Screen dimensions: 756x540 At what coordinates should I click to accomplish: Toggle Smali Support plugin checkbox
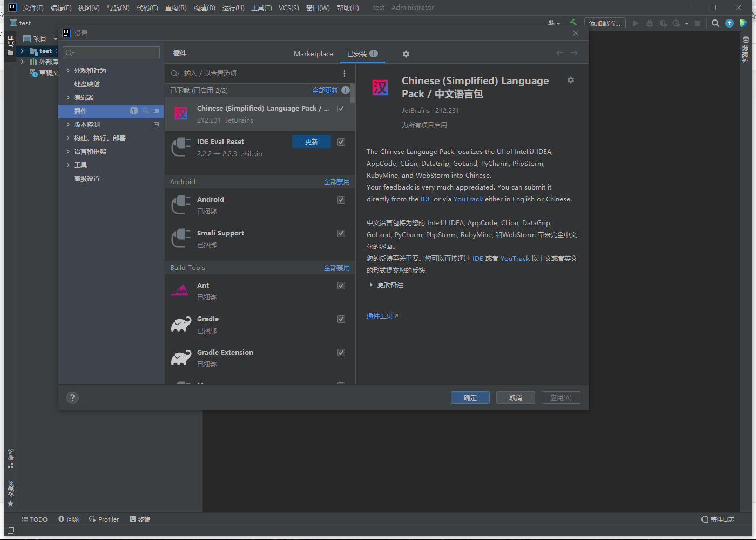[x=341, y=233]
